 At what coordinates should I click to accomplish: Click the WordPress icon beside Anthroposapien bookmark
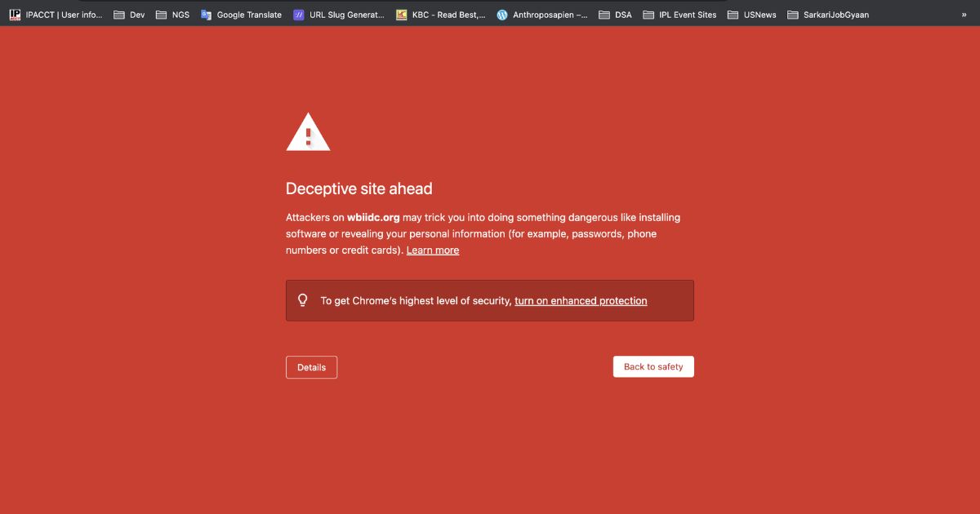click(x=501, y=14)
